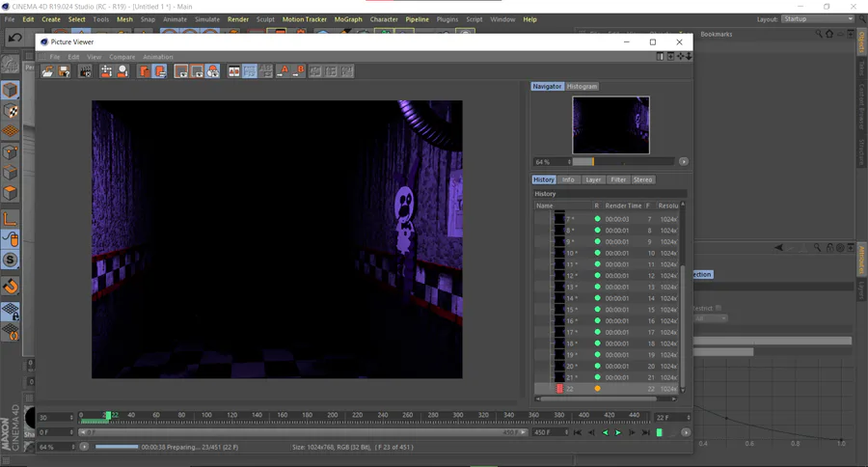Click the clapperboard stop rendering icon

(85, 71)
